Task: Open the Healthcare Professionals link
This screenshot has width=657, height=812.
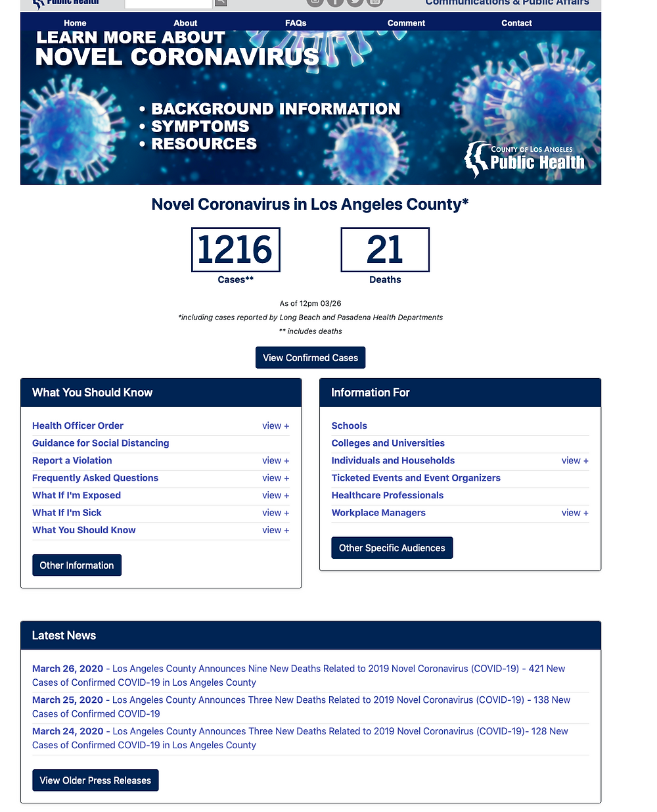Action: click(387, 496)
